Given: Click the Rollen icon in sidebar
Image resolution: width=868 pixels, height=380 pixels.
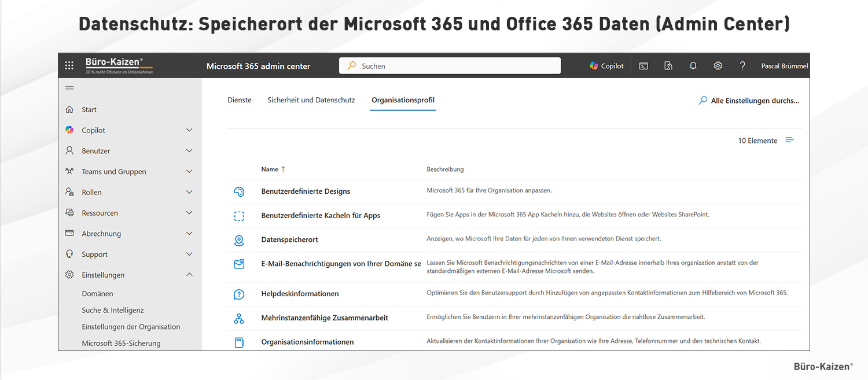Looking at the screenshot, I should [69, 192].
